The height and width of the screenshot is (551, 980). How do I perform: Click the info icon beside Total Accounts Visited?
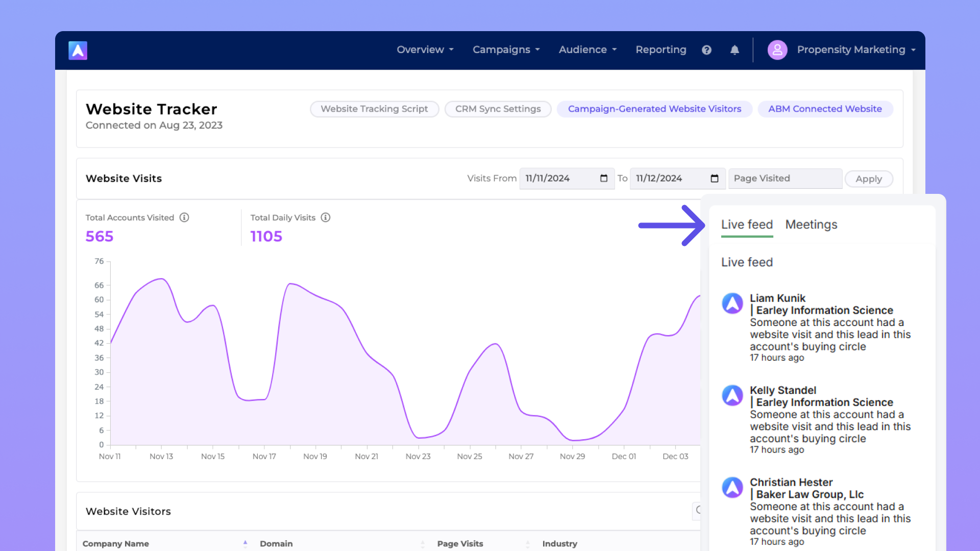point(184,218)
